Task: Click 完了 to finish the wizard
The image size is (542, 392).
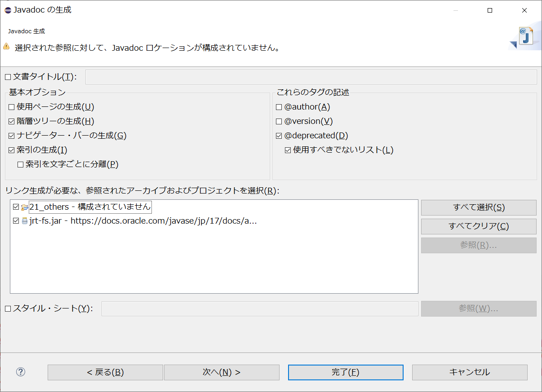Action: pyautogui.click(x=345, y=372)
